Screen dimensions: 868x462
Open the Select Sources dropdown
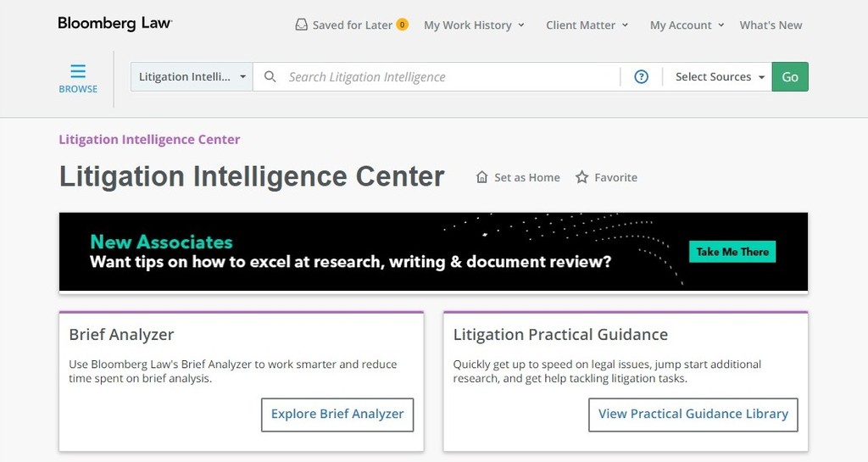tap(720, 77)
